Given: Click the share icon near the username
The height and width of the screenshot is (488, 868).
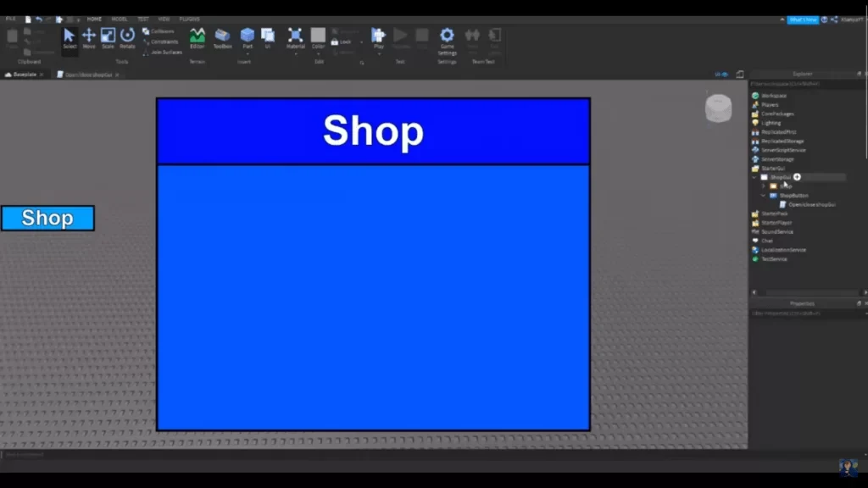Looking at the screenshot, I should 834,19.
